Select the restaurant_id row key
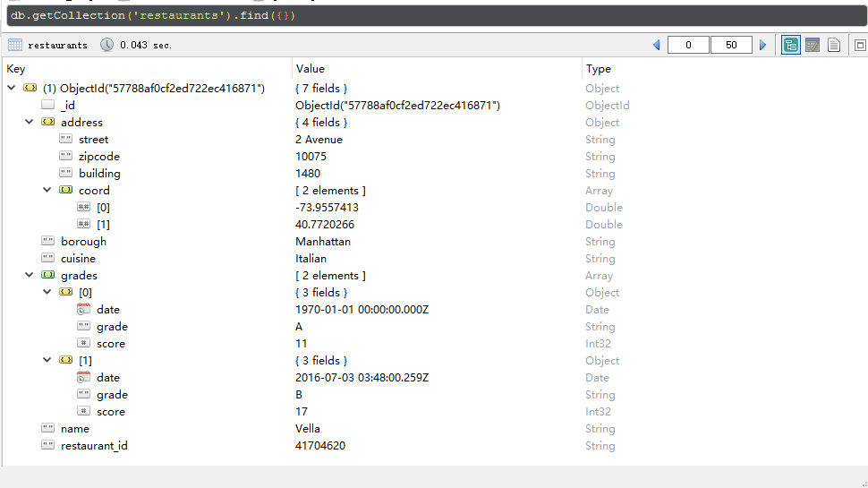This screenshot has width=868, height=488. pos(94,445)
